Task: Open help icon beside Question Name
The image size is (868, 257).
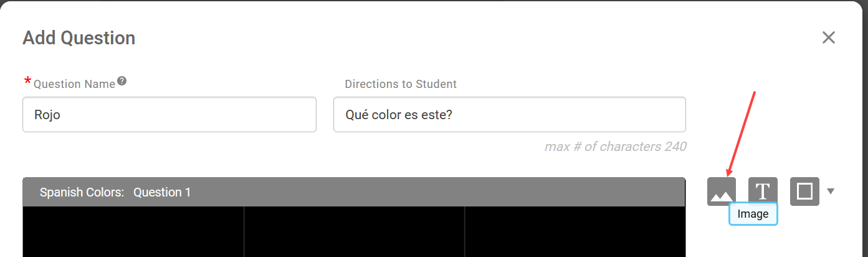Action: pyautogui.click(x=122, y=81)
